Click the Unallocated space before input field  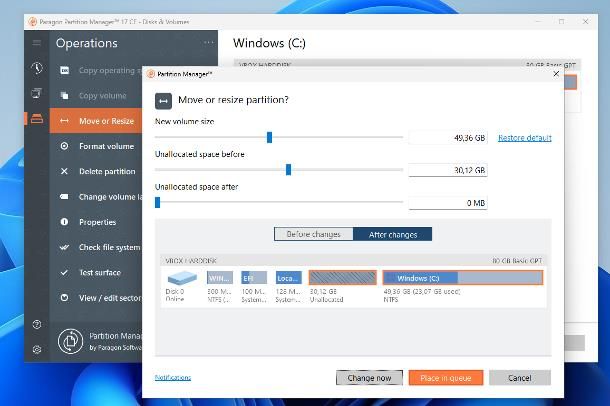click(x=448, y=170)
